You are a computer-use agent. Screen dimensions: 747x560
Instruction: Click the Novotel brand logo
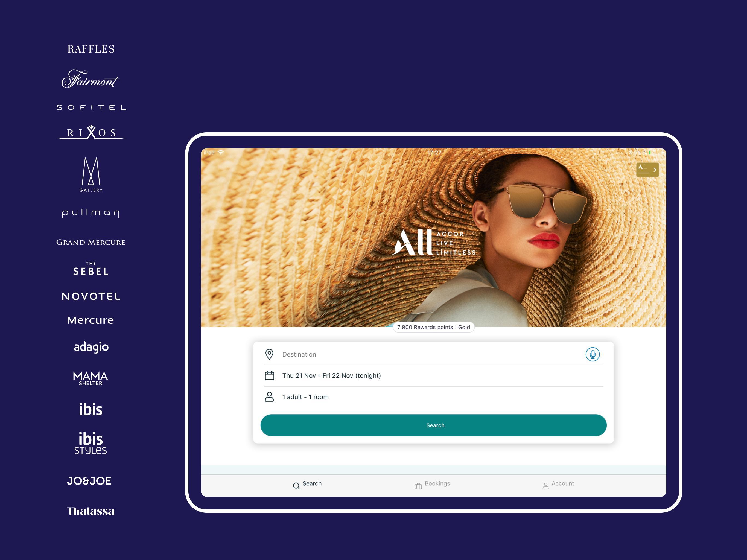point(91,296)
